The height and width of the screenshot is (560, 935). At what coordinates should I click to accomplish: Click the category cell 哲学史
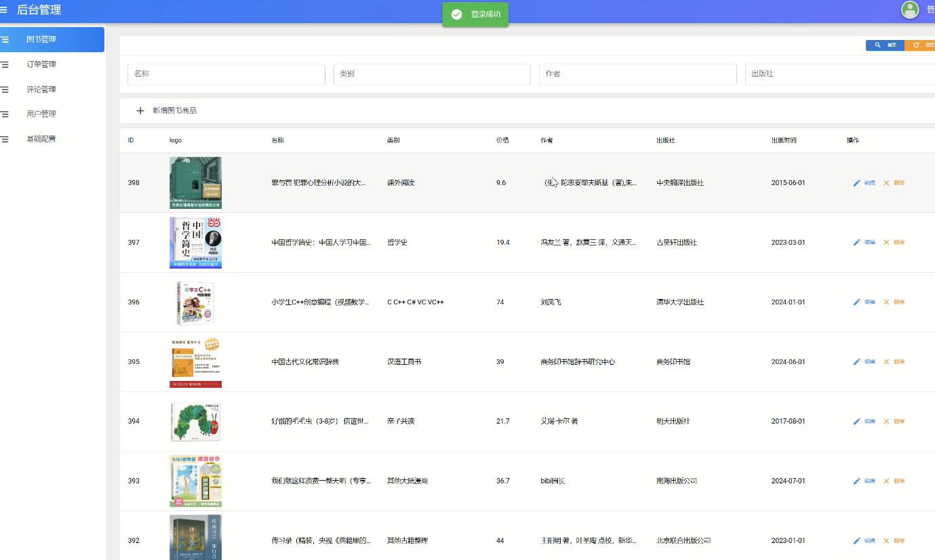click(397, 243)
